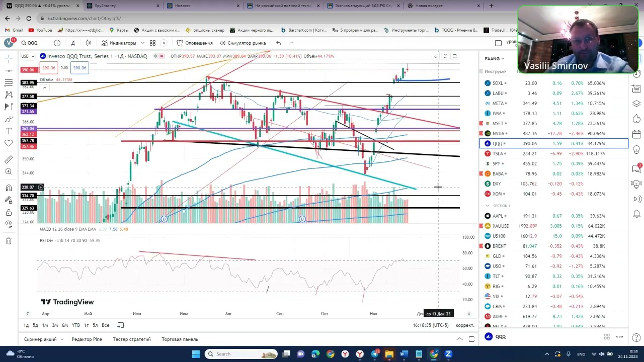Maximize the bottom panel
Viewport: 644px width, 362px height.
(471, 339)
